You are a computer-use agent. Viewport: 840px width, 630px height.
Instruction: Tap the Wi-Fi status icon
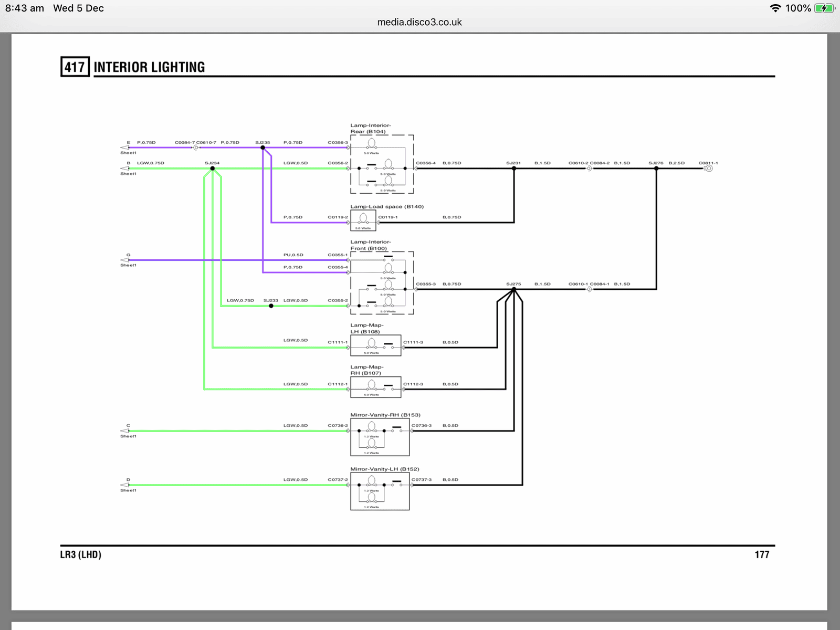(x=775, y=8)
